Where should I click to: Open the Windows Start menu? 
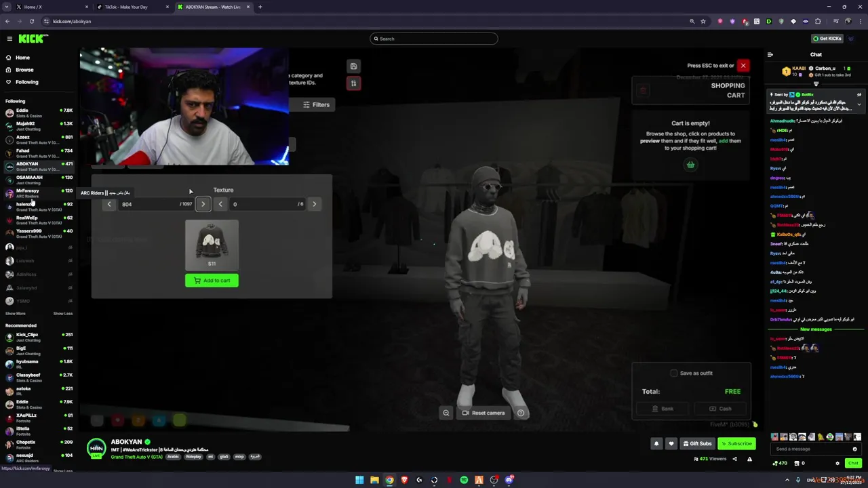click(x=359, y=480)
